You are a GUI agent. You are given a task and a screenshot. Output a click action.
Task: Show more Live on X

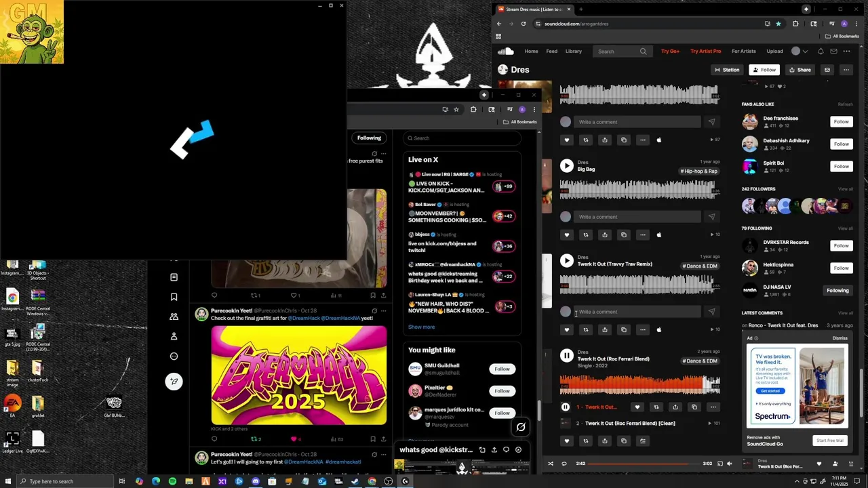point(421,327)
